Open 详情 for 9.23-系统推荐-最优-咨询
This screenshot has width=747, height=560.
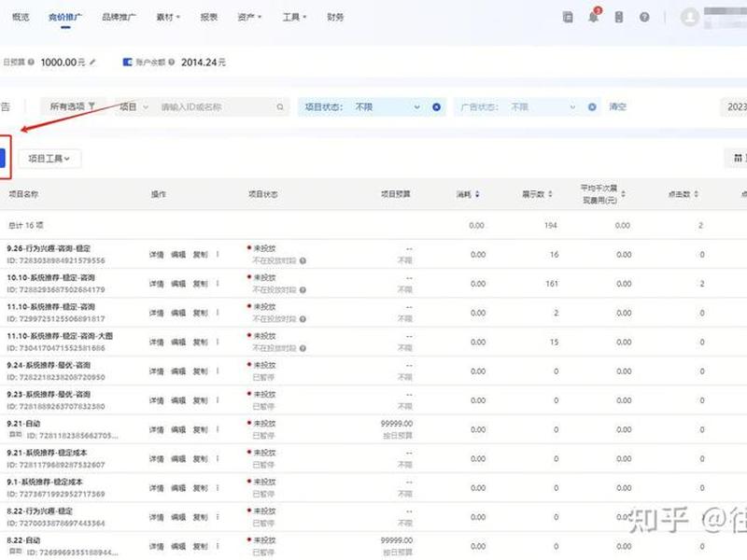156,400
